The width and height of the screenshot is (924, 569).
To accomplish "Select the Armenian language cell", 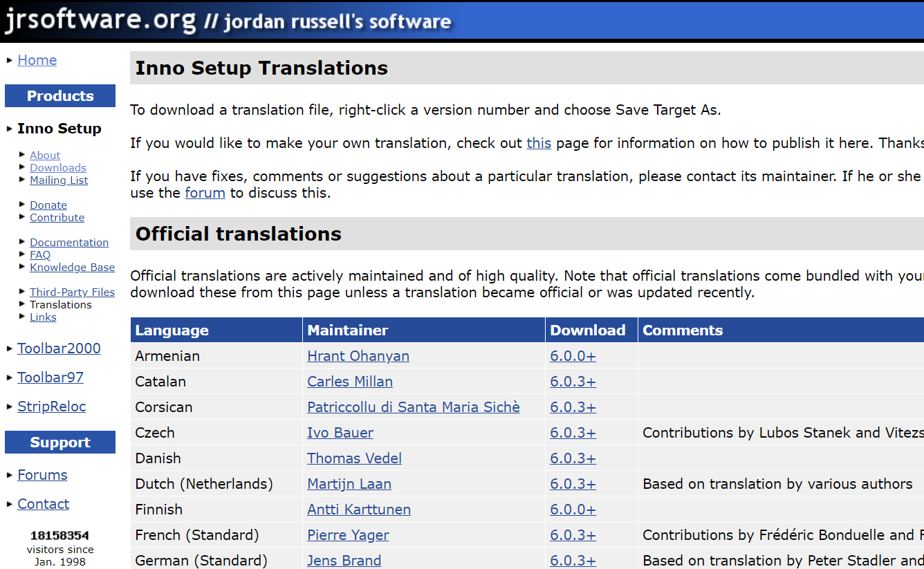I will [x=216, y=356].
